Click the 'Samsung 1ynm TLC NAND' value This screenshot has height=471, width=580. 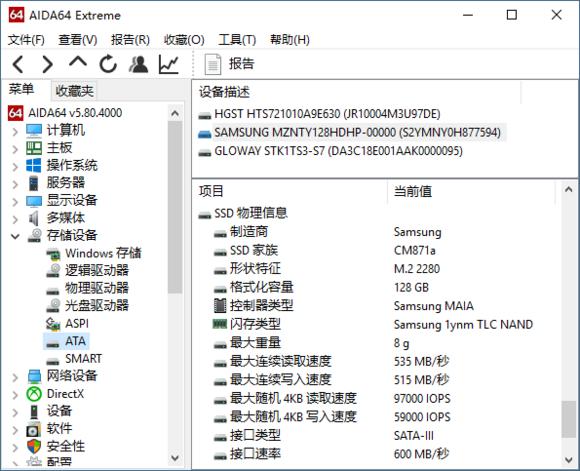tap(463, 325)
